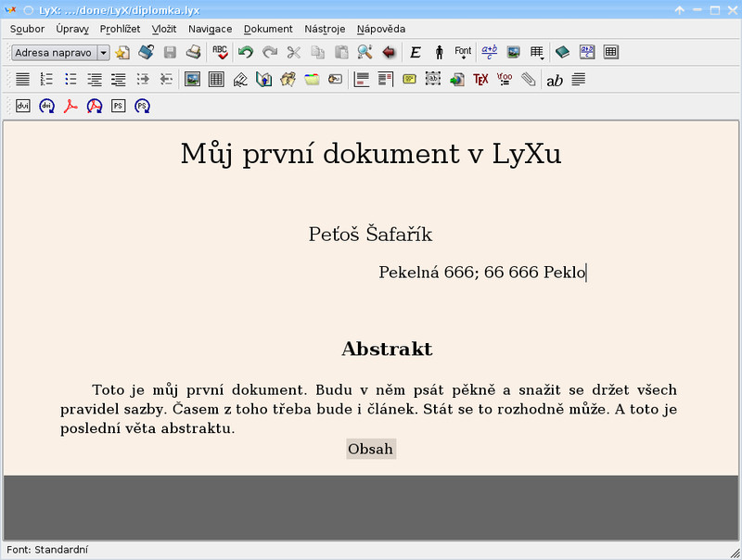
Task: Toggle the math toolbar icon
Action: pyautogui.click(x=587, y=52)
